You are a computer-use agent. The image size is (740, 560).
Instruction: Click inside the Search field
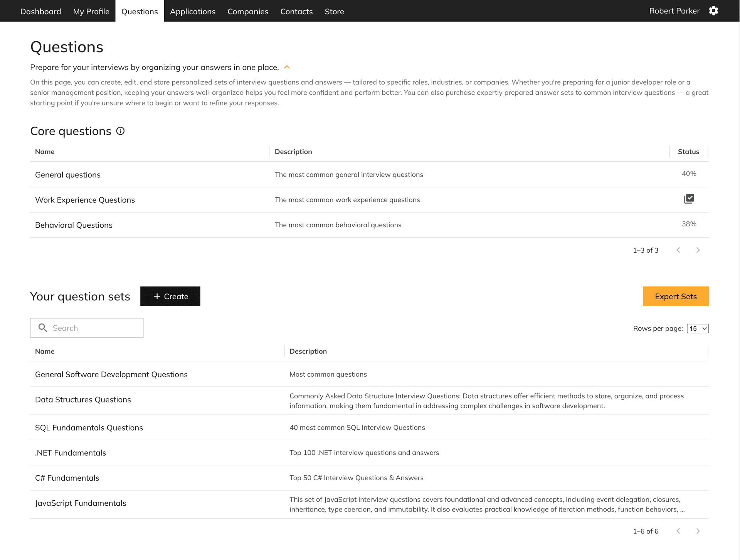92,328
